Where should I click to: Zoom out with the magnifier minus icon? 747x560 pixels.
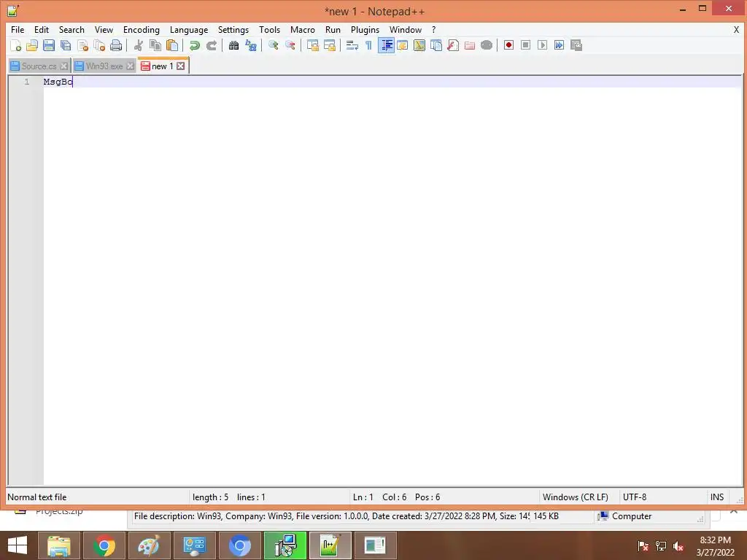(290, 45)
